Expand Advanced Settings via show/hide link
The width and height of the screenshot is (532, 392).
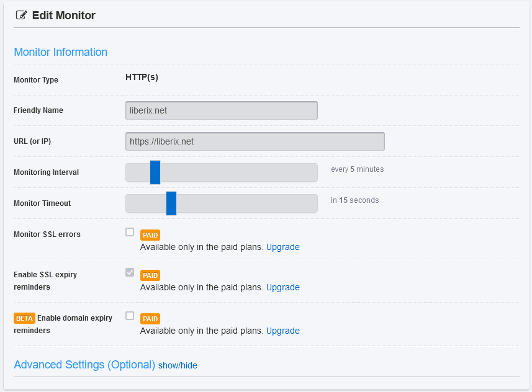click(178, 365)
